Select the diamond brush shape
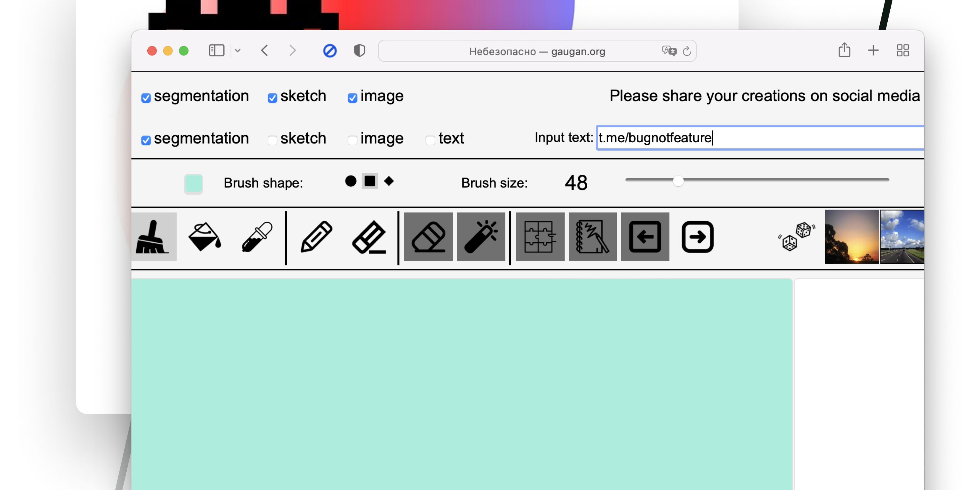 coord(389,181)
